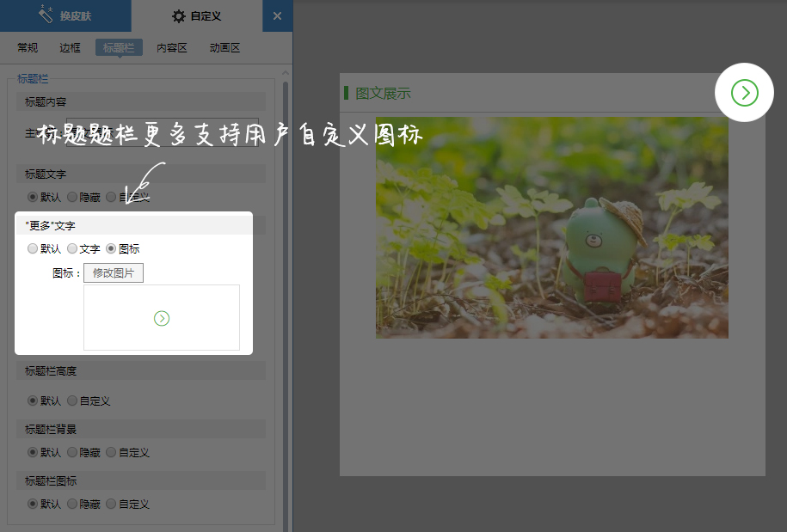The height and width of the screenshot is (532, 787).
Task: Choose 默认 under 标题栏图标
Action: click(33, 504)
